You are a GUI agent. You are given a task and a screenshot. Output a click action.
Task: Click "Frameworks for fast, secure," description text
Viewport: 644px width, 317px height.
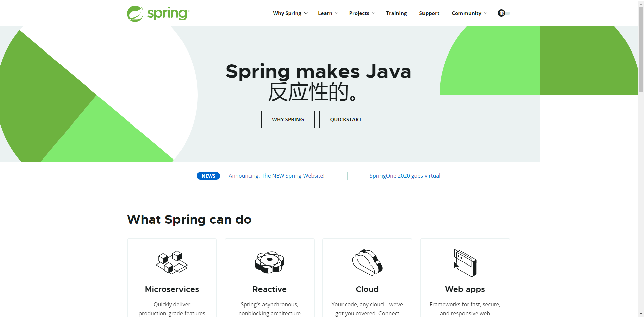click(465, 304)
